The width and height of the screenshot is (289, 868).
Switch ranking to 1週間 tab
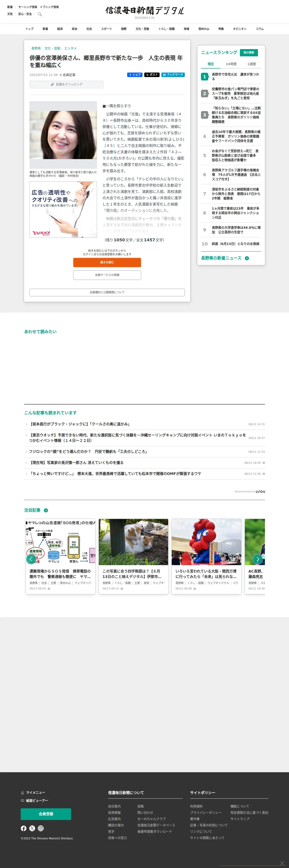tap(251, 64)
